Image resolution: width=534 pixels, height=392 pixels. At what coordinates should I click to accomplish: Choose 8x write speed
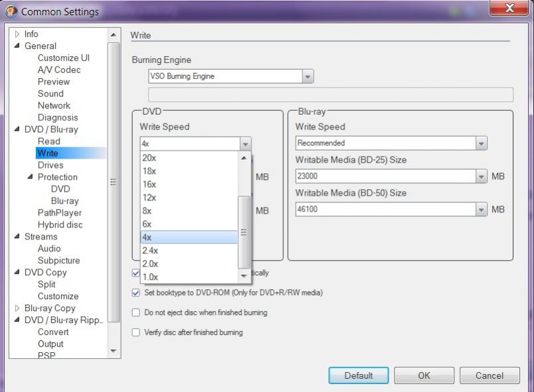[x=188, y=211]
